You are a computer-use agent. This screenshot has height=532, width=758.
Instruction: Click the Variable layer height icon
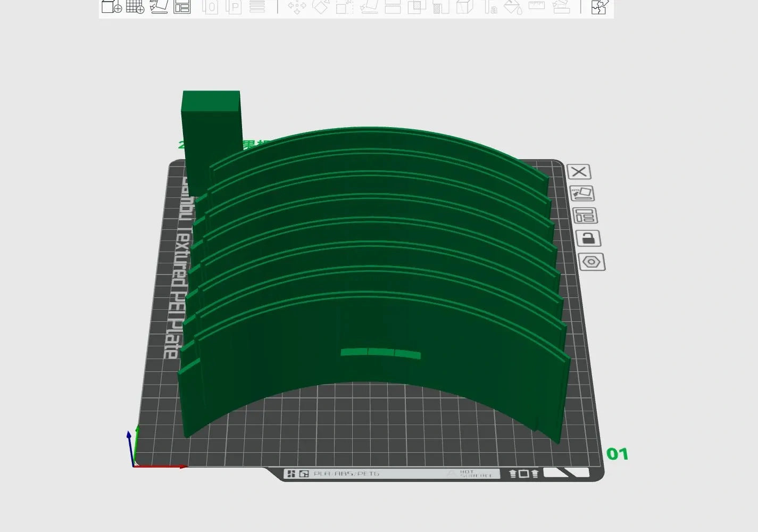pos(257,6)
